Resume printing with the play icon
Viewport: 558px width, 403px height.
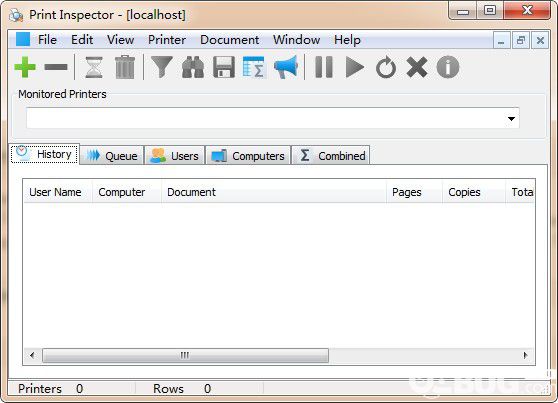(354, 67)
